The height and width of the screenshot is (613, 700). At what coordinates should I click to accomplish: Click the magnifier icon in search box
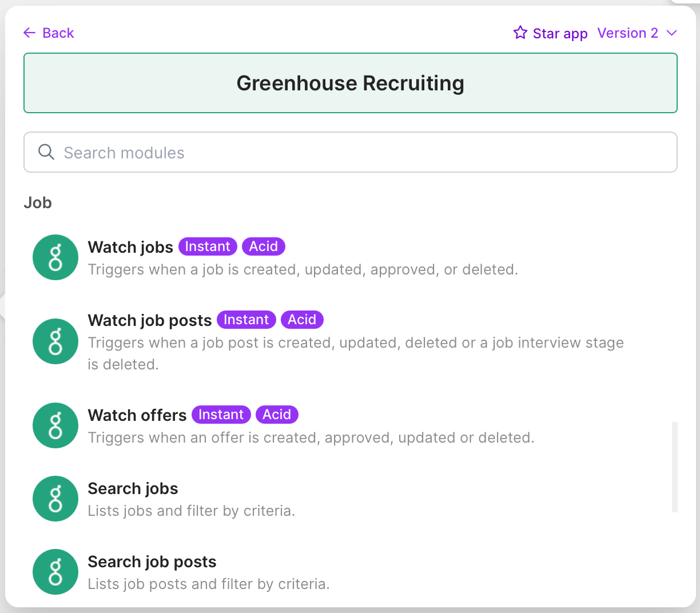(x=46, y=152)
